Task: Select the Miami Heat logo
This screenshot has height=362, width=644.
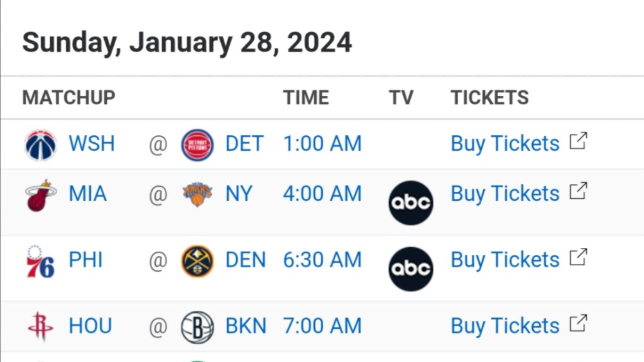Action: (x=41, y=195)
